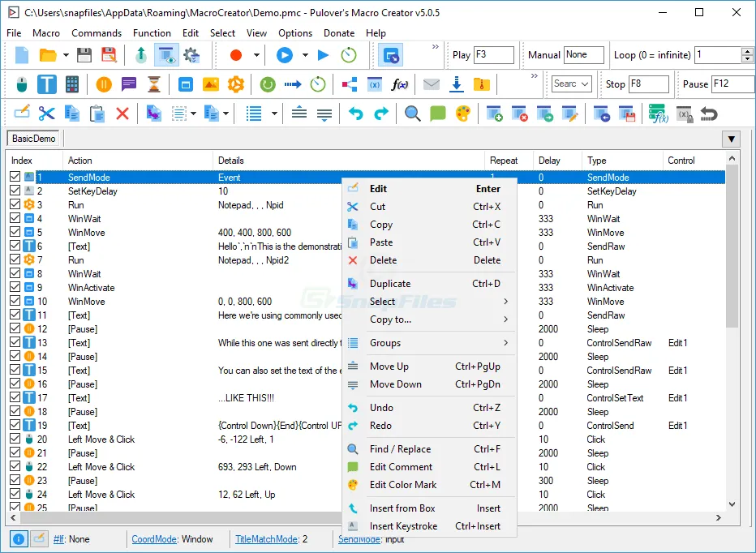Sort by the Delay column header

[557, 161]
